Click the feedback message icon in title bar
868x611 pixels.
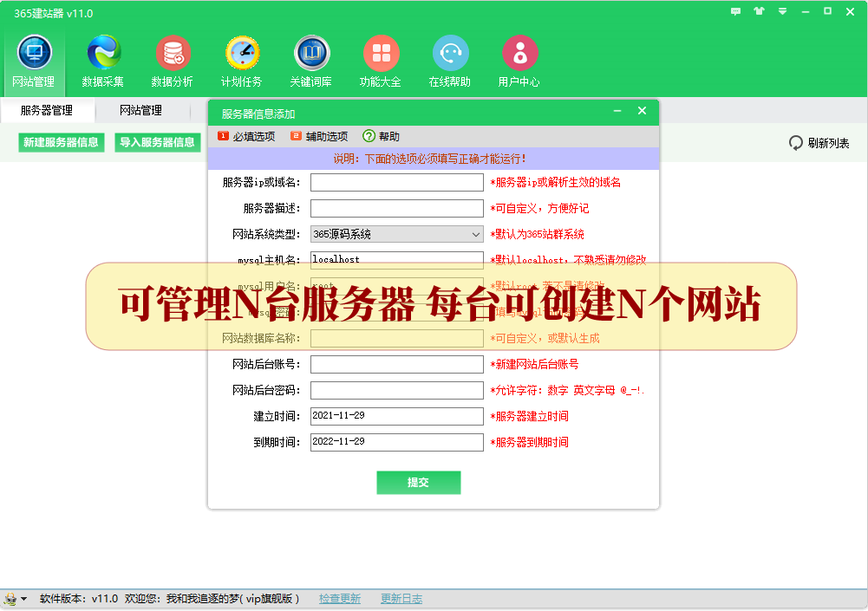tap(735, 11)
